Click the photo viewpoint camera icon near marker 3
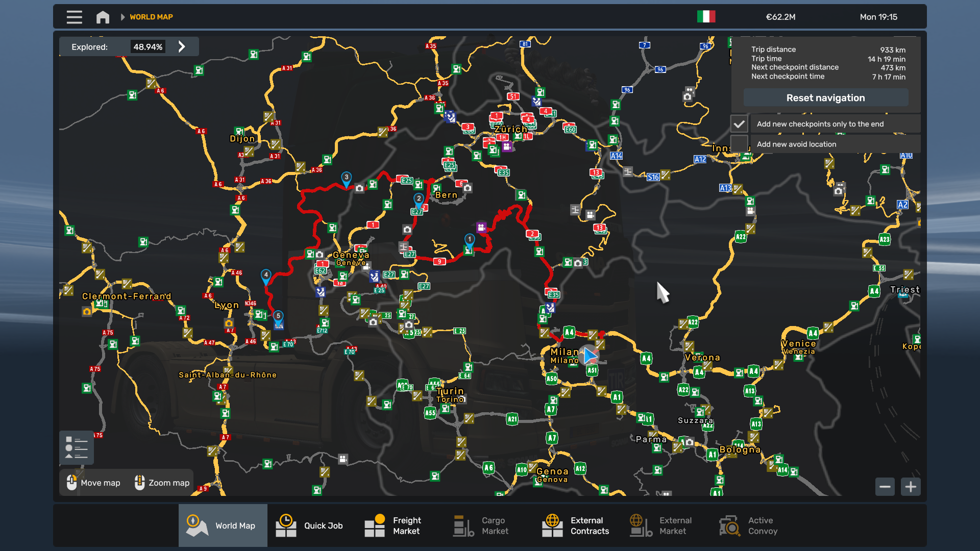The width and height of the screenshot is (980, 551). tap(360, 188)
